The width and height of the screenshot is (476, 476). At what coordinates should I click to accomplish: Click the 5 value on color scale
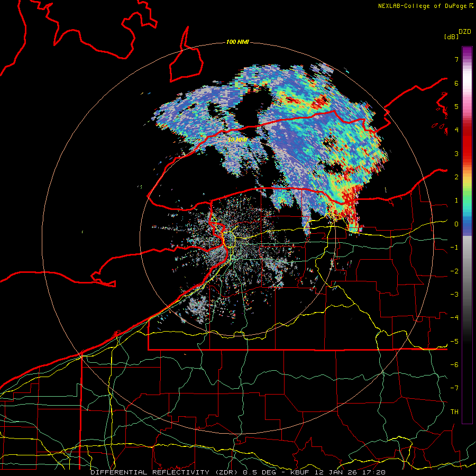coord(456,106)
